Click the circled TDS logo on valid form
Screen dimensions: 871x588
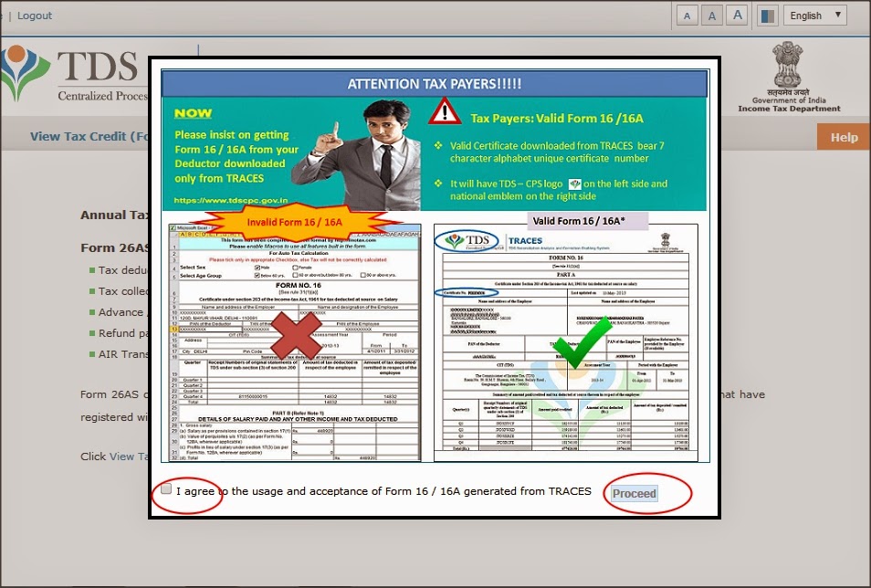466,241
